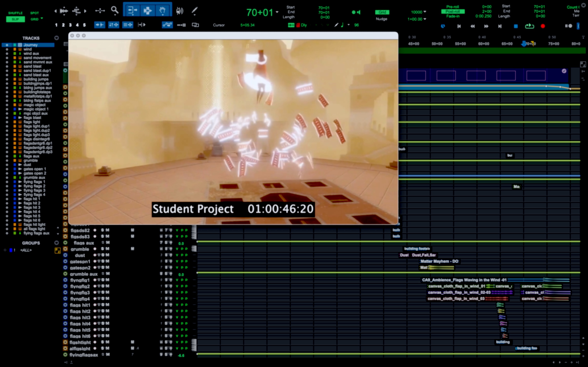Toggle Automation Follows Edit icon
588x367 pixels.
click(x=167, y=24)
